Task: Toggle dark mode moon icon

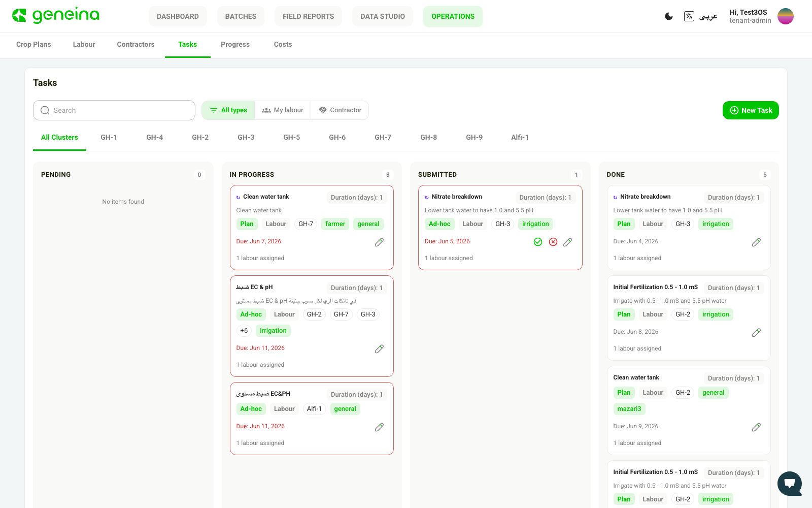Action: pyautogui.click(x=669, y=16)
